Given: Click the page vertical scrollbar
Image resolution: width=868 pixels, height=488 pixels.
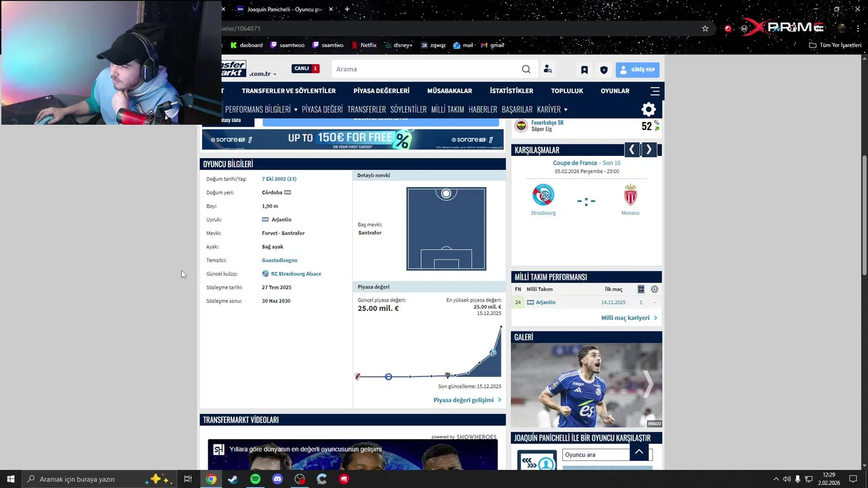Looking at the screenshot, I should [x=864, y=216].
